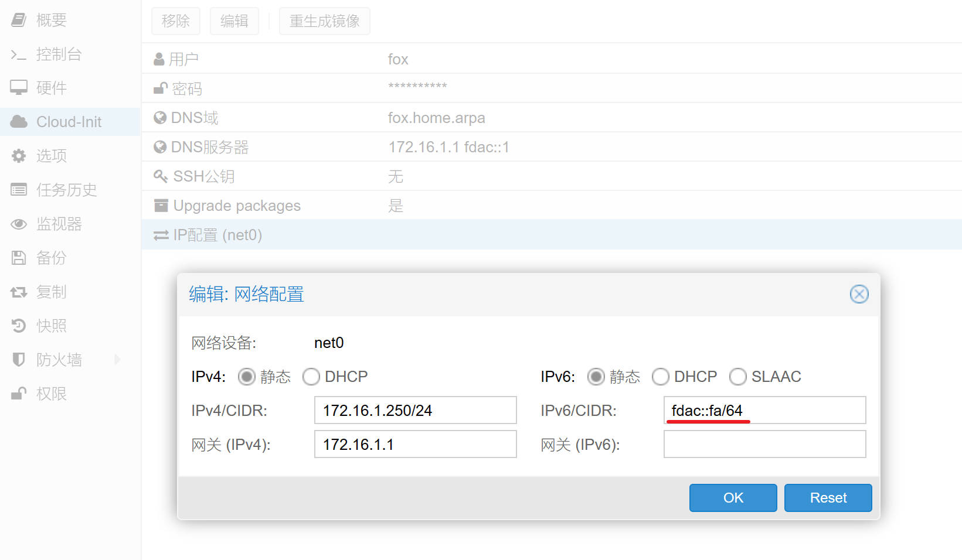
Task: Click the key icon beside SSH公钥
Action: click(x=161, y=176)
